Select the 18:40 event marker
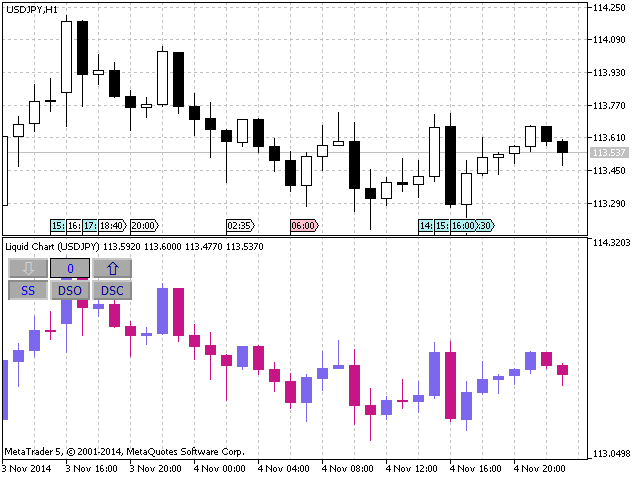This screenshot has height=480, width=640. click(113, 225)
